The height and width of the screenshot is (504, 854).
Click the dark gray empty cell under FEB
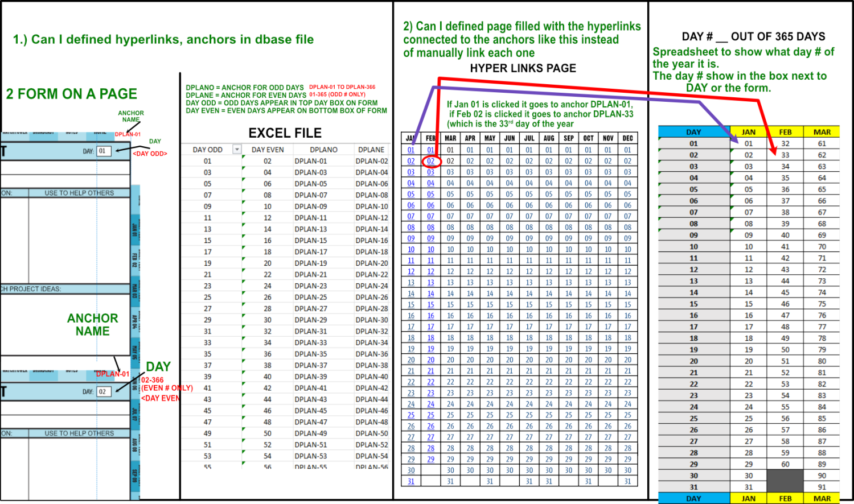point(785,481)
